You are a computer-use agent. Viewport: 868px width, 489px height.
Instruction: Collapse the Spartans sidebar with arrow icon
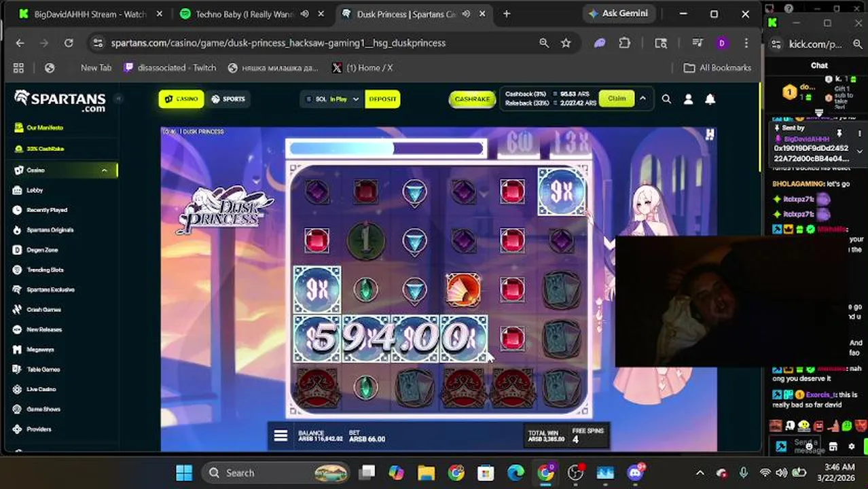pyautogui.click(x=117, y=98)
